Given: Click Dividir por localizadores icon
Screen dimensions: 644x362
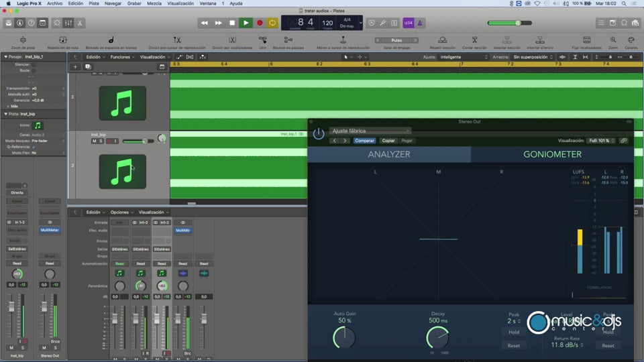Looking at the screenshot, I should point(233,40).
